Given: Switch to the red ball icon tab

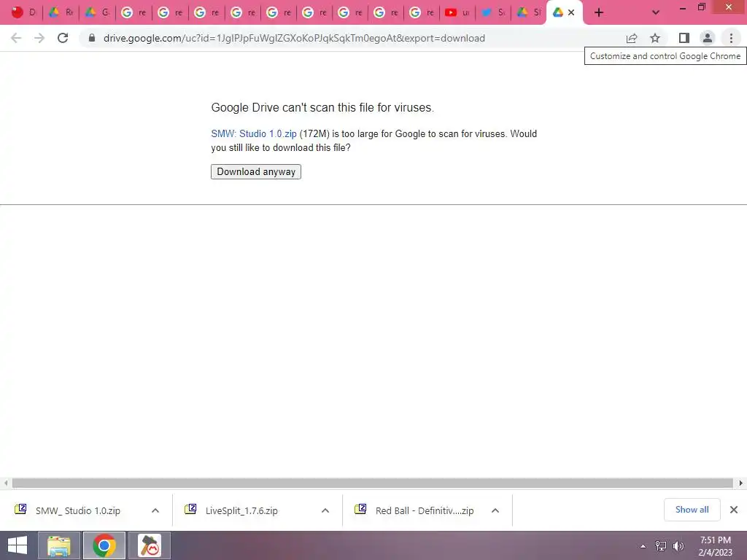Looking at the screenshot, I should coord(23,13).
